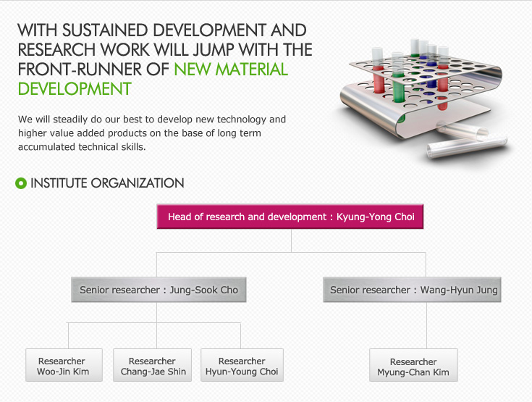Click the Researcher Myung-Chan Kim box

coord(413,365)
